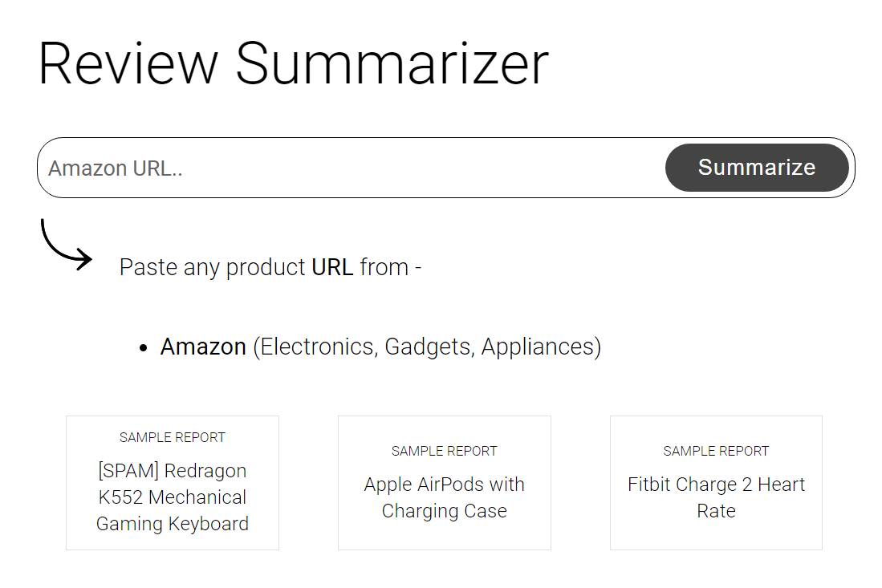Click the 'Rate' line on the Fitbit card
This screenshot has width=882, height=588.
pyautogui.click(x=716, y=511)
